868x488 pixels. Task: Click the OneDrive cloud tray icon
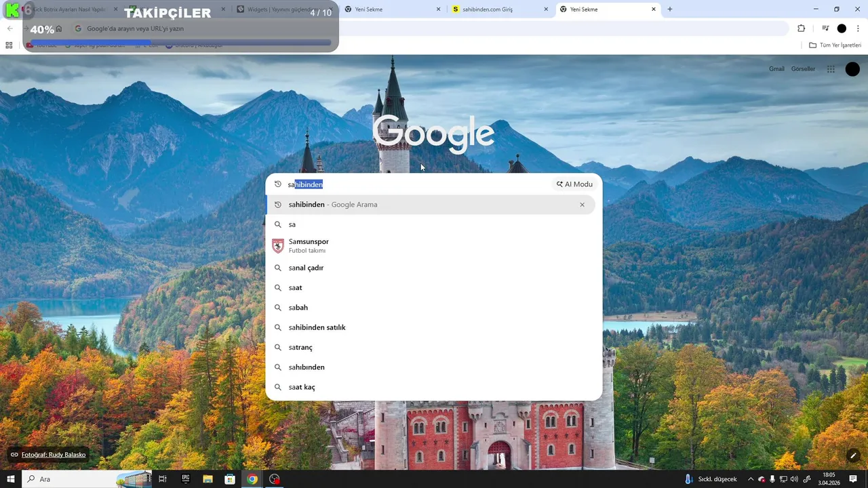(x=762, y=479)
